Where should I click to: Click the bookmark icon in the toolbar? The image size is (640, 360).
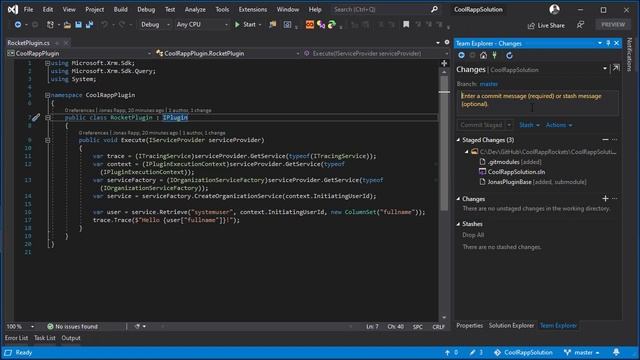(x=406, y=25)
